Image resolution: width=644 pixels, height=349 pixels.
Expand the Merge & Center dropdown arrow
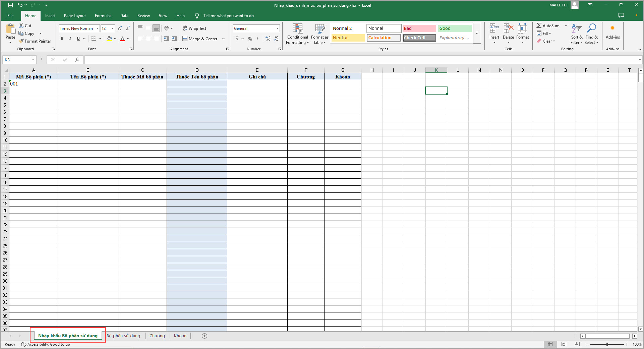coord(223,39)
